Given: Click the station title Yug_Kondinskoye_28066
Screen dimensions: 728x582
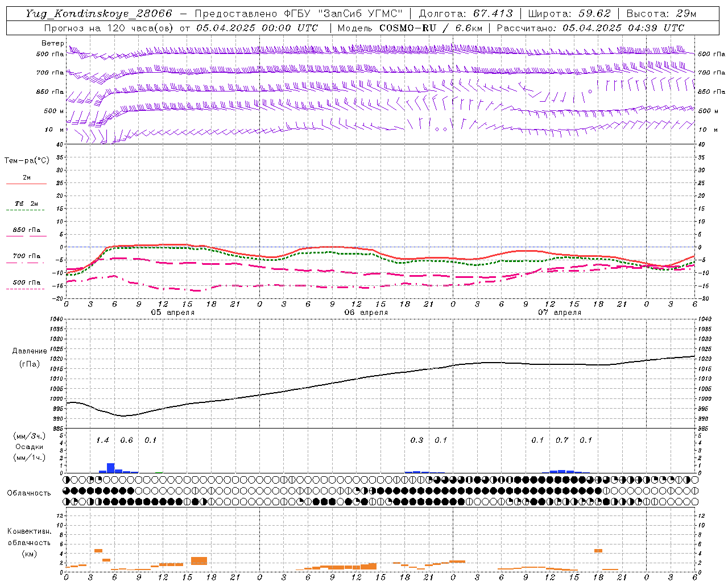Looking at the screenshot, I should (98, 14).
